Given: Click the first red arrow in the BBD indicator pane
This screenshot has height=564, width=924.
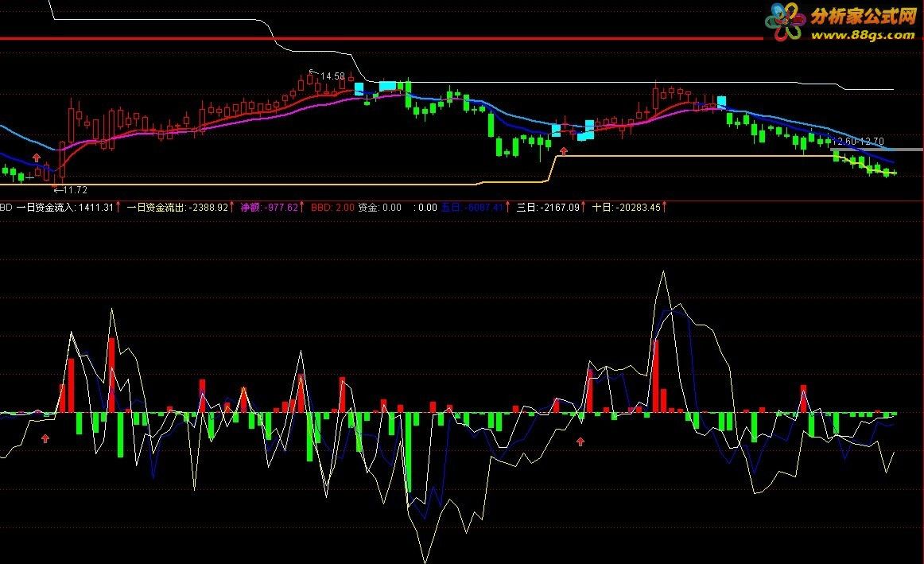Looking at the screenshot, I should 45,438.
